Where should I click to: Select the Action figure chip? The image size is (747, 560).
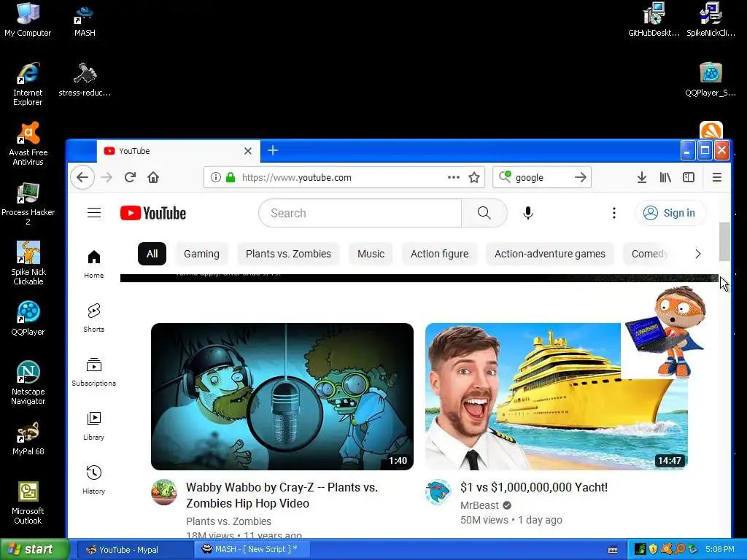(x=439, y=254)
